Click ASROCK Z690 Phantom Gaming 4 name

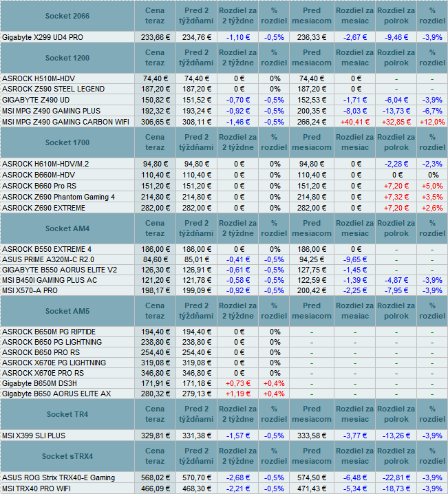coord(58,197)
